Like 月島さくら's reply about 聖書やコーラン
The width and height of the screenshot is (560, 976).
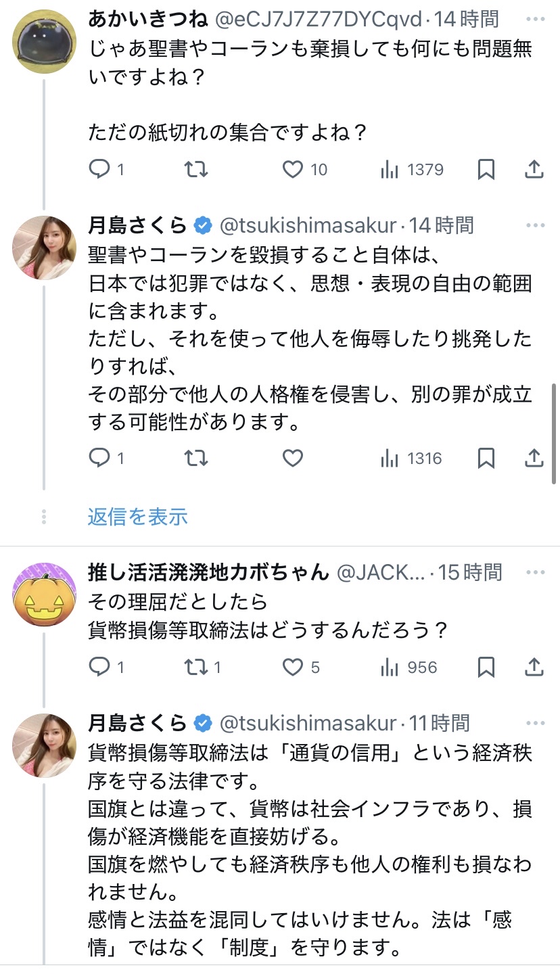click(x=293, y=459)
